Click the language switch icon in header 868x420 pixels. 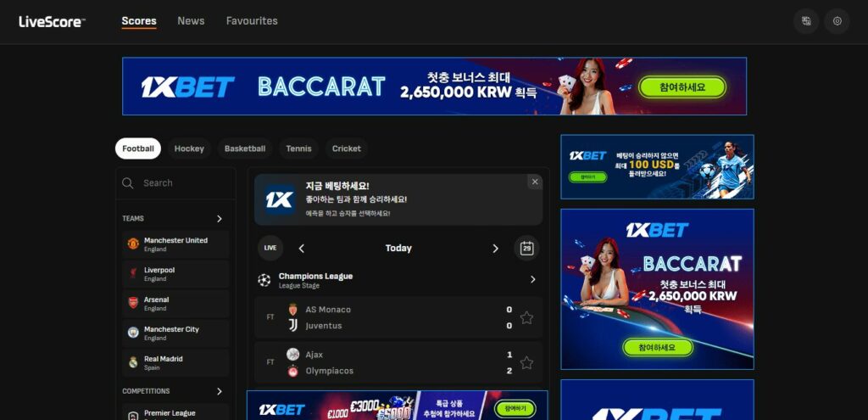tap(806, 21)
